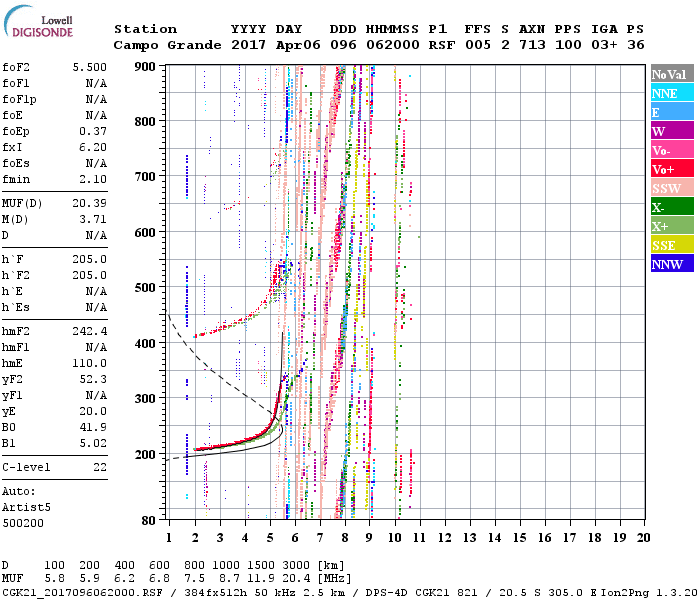The height and width of the screenshot is (600, 700).
Task: Click the foF2 value 5.500
Action: pos(89,67)
